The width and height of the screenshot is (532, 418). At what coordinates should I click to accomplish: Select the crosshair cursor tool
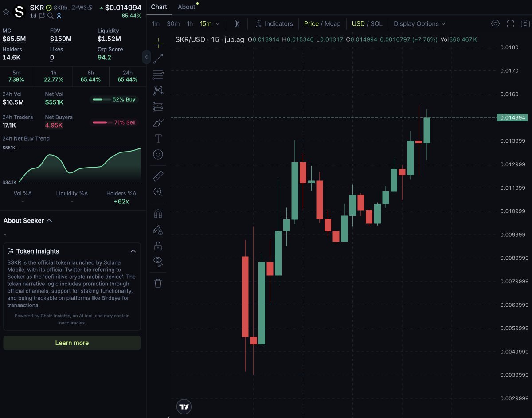coord(158,43)
